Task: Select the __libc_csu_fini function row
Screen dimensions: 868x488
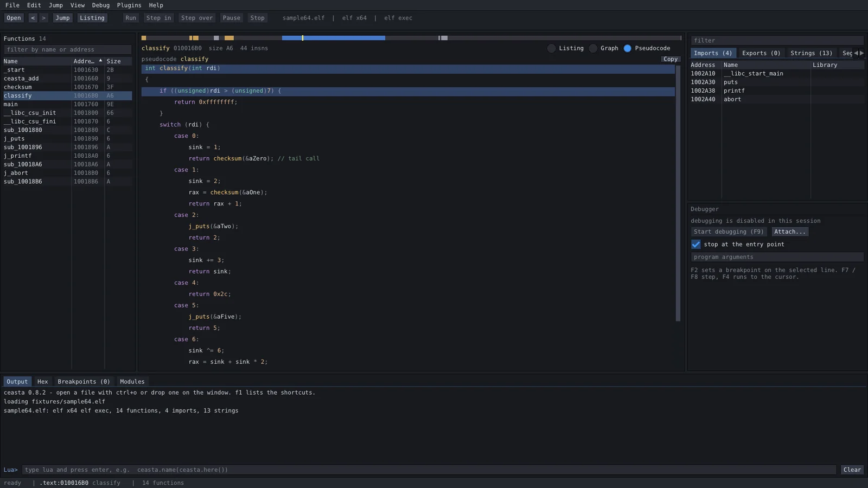Action: point(68,121)
